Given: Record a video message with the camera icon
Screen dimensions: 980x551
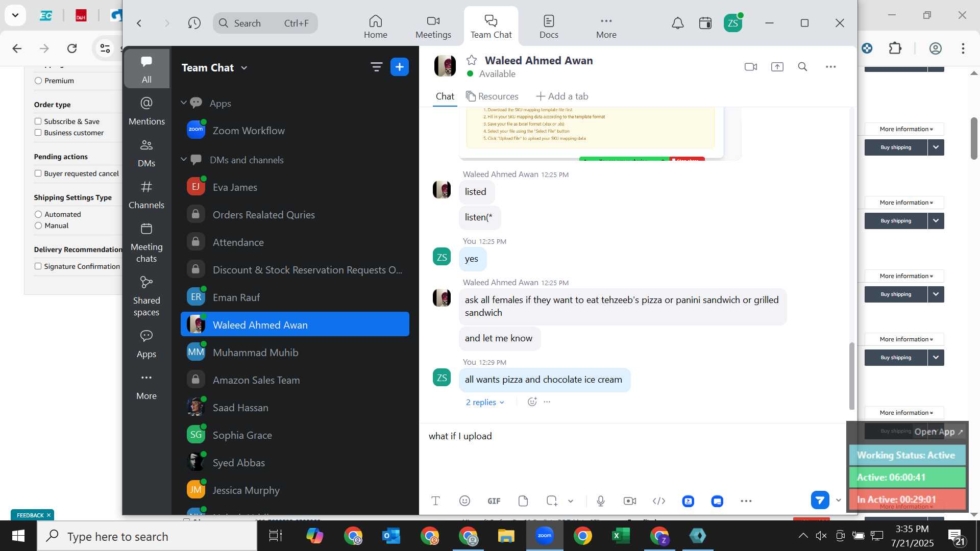Looking at the screenshot, I should pos(630,501).
